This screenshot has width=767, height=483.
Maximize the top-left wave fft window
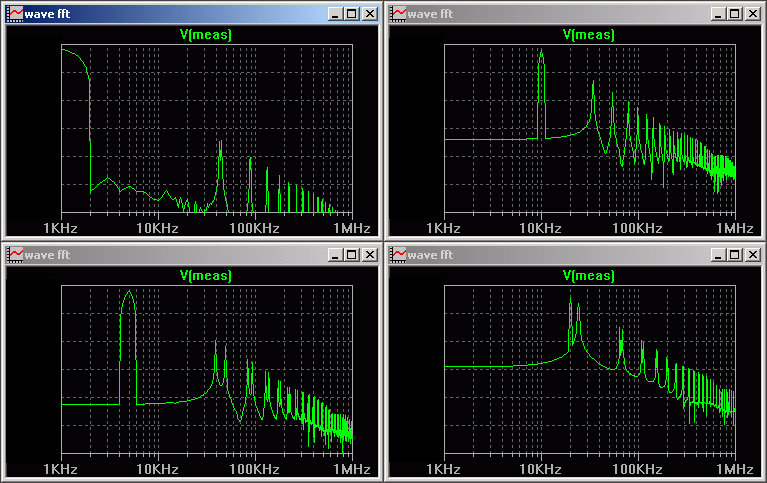(x=352, y=14)
